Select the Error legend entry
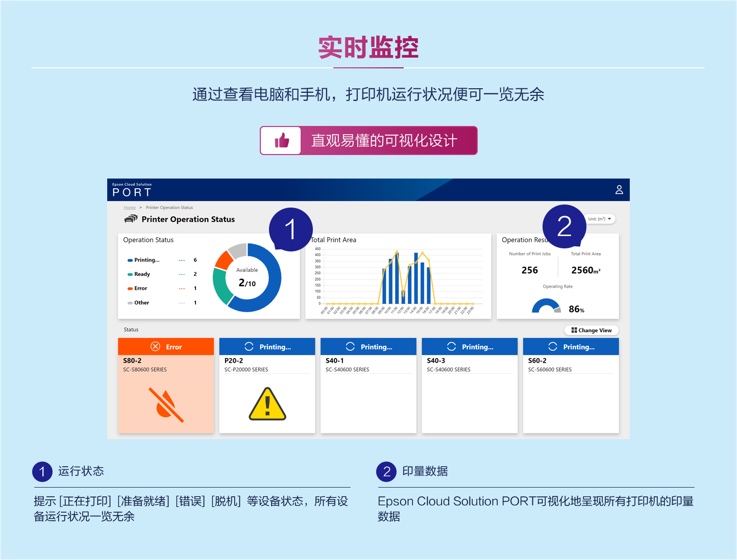 point(162,289)
